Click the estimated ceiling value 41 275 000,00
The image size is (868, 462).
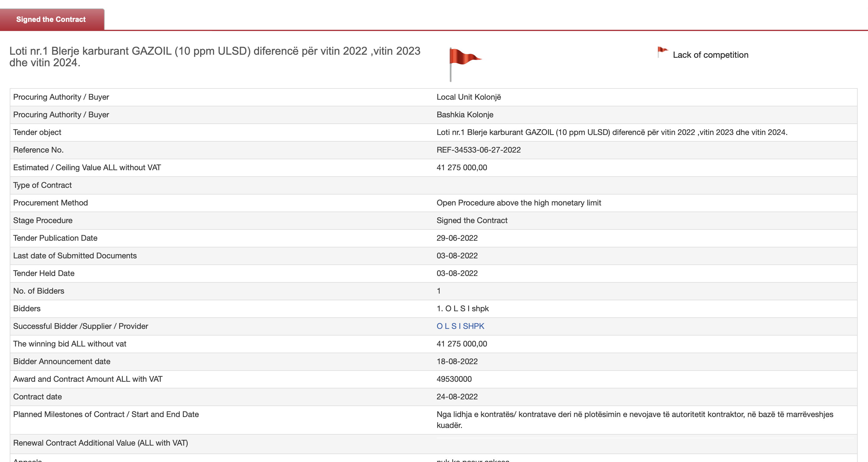(x=461, y=167)
